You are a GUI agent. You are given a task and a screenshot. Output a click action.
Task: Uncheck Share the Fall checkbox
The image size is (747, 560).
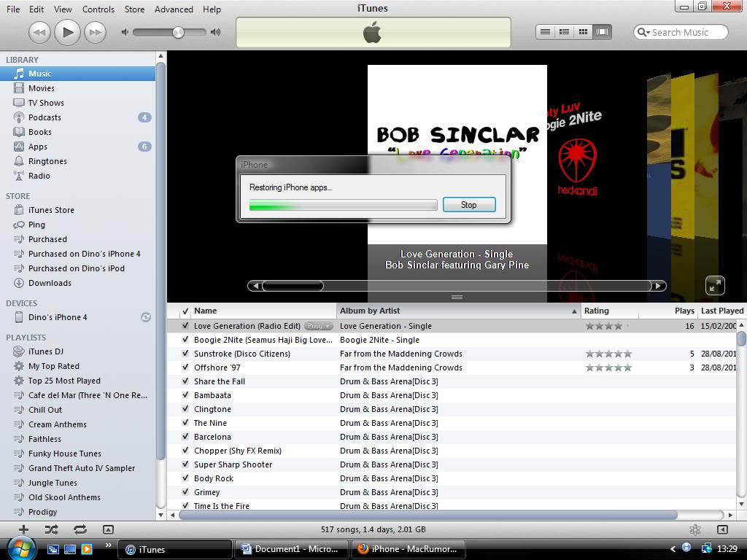[x=185, y=381]
